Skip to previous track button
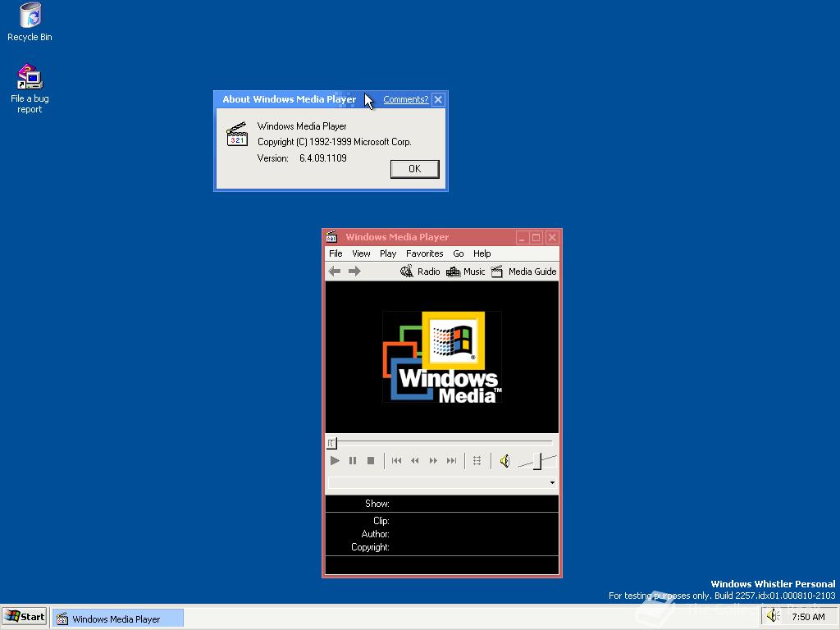Screen dimensions: 840x630 point(396,461)
